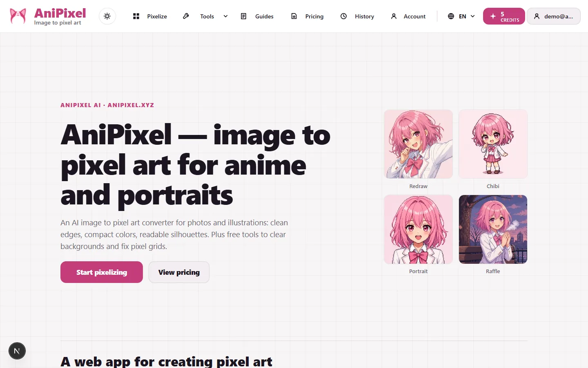Click Start pixelizing button

click(102, 272)
